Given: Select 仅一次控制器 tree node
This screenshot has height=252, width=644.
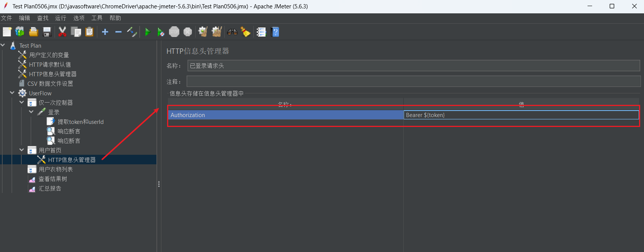Looking at the screenshot, I should point(55,103).
